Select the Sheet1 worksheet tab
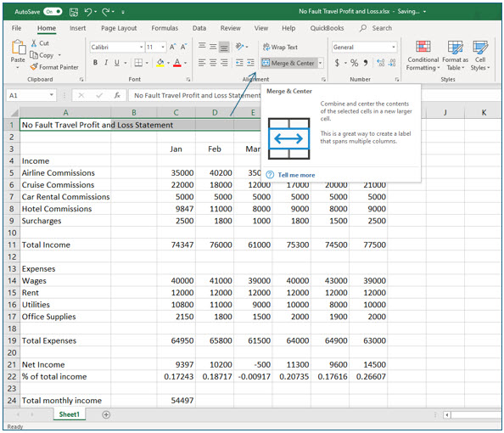The image size is (504, 433). tap(69, 414)
